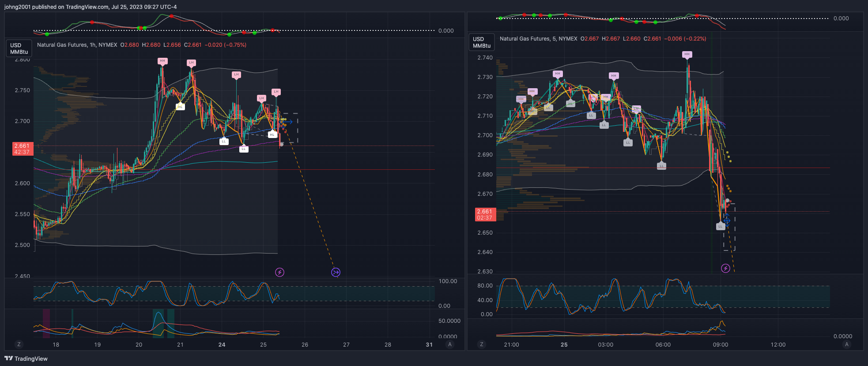Click the 'Natural Gas Futures, 5, NYMEX' title
This screenshot has height=366, width=868.
click(538, 39)
